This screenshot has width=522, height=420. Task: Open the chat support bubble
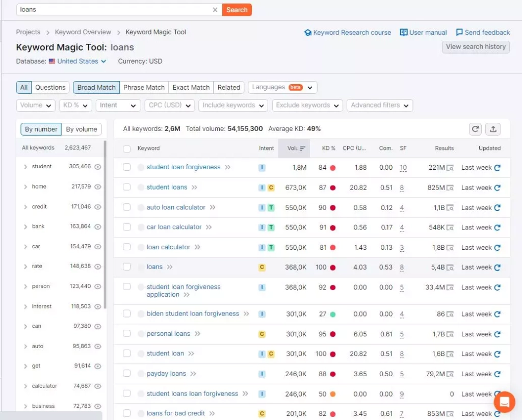[x=504, y=402]
